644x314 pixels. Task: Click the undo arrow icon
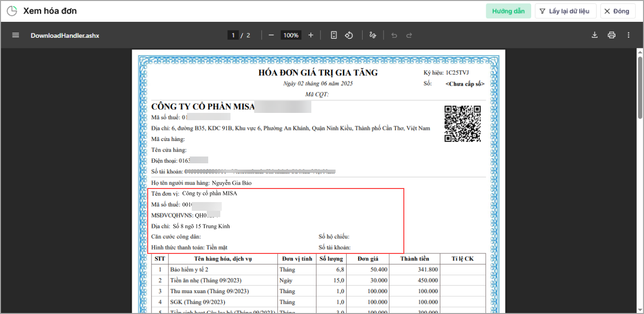click(x=394, y=35)
